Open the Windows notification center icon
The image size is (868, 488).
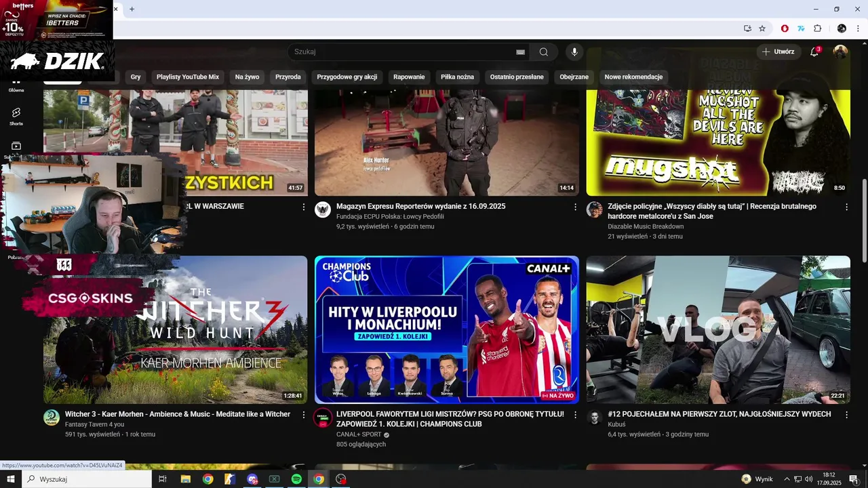(x=854, y=479)
